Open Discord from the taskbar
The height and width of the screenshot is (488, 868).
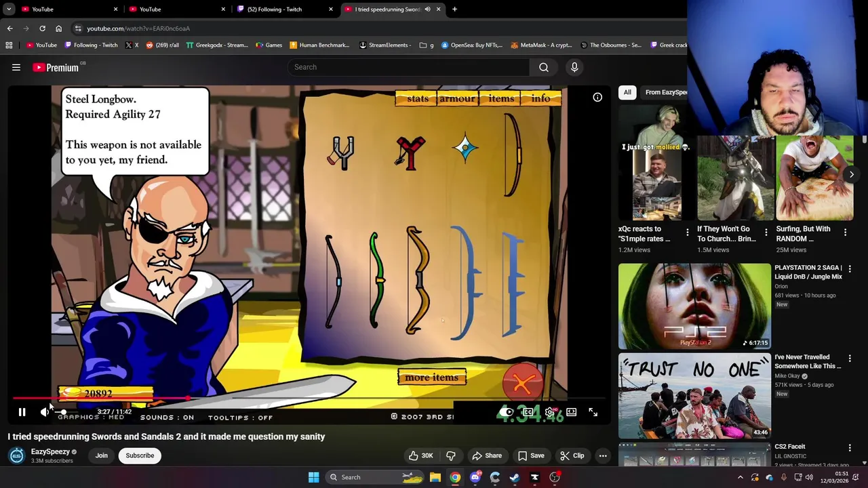tap(475, 477)
